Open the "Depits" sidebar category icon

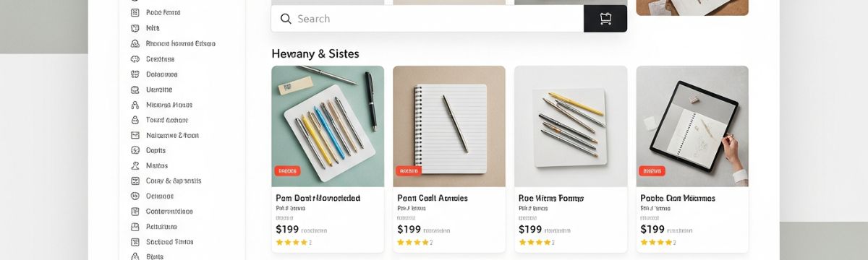135,150
